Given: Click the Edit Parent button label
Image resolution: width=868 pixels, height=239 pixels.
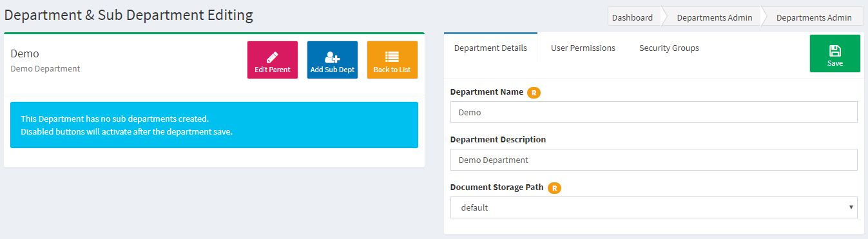Looking at the screenshot, I should point(273,70).
